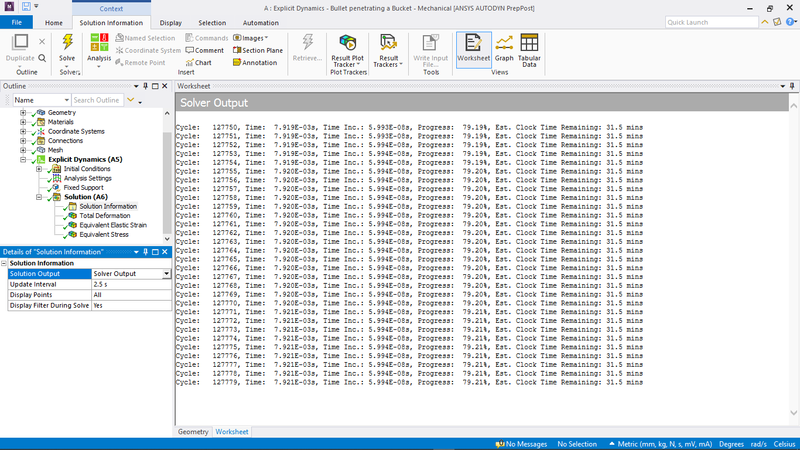Select Equivalent Stress result
This screenshot has width=800, height=450.
(104, 235)
